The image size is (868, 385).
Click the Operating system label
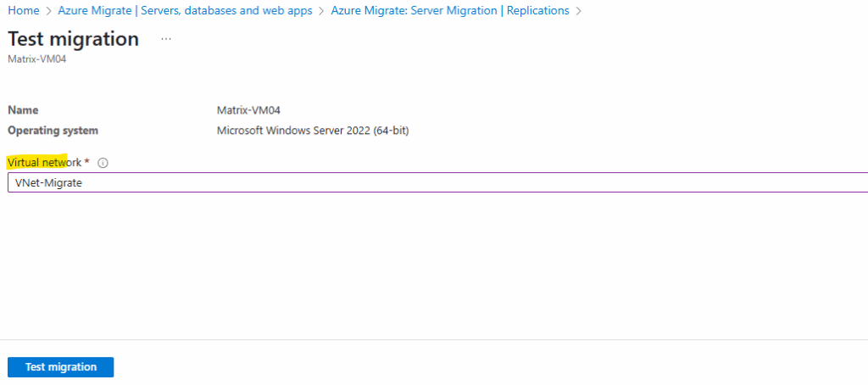tap(53, 131)
